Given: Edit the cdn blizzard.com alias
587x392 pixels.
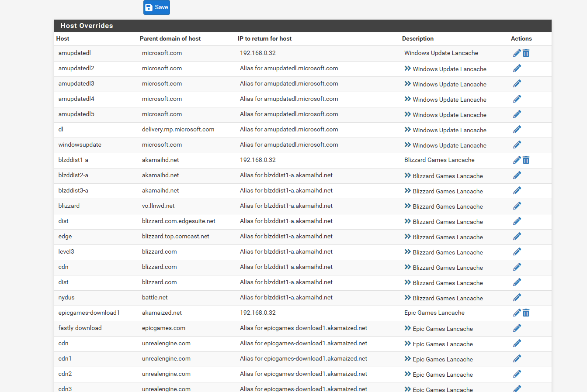Looking at the screenshot, I should [517, 267].
